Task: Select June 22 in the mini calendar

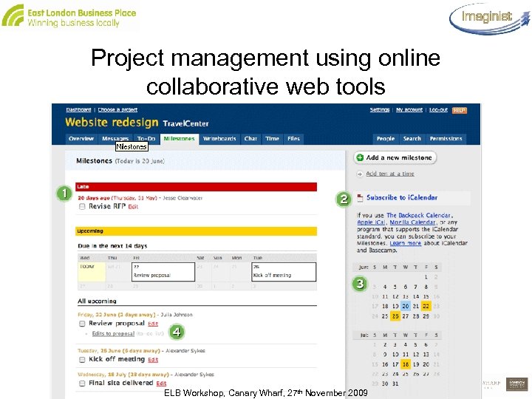Action: pyautogui.click(x=426, y=306)
